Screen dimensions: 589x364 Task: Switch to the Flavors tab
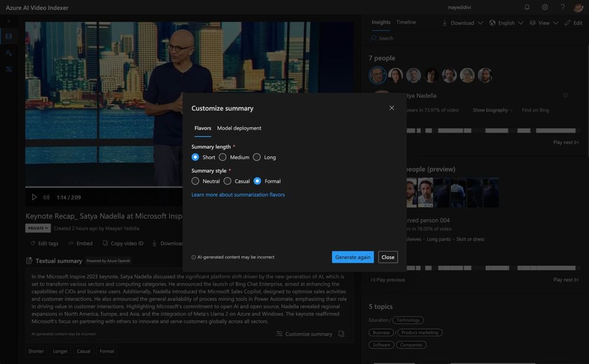(x=202, y=128)
